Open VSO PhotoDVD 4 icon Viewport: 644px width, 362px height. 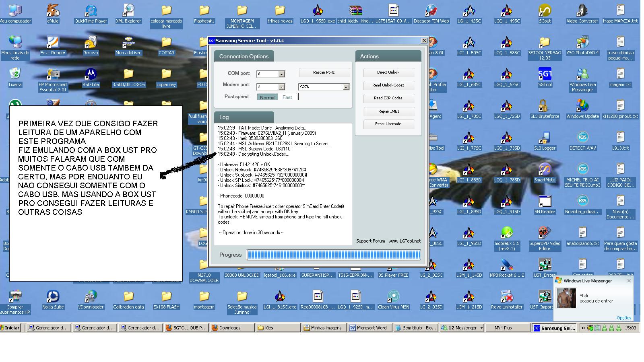(582, 45)
